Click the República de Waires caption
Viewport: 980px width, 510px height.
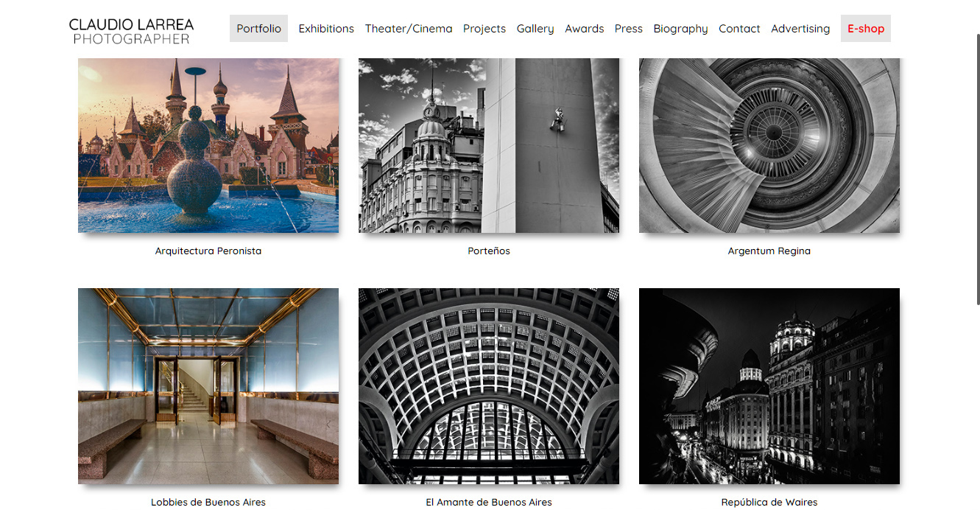point(769,503)
